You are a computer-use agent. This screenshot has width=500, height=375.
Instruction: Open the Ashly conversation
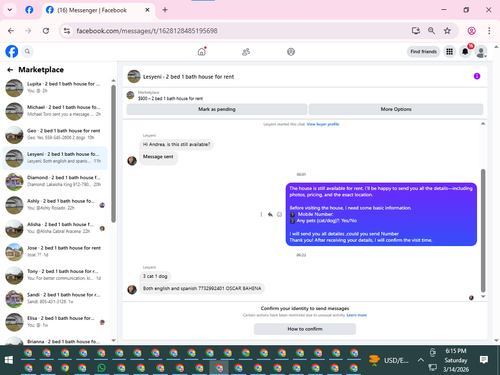point(55,205)
